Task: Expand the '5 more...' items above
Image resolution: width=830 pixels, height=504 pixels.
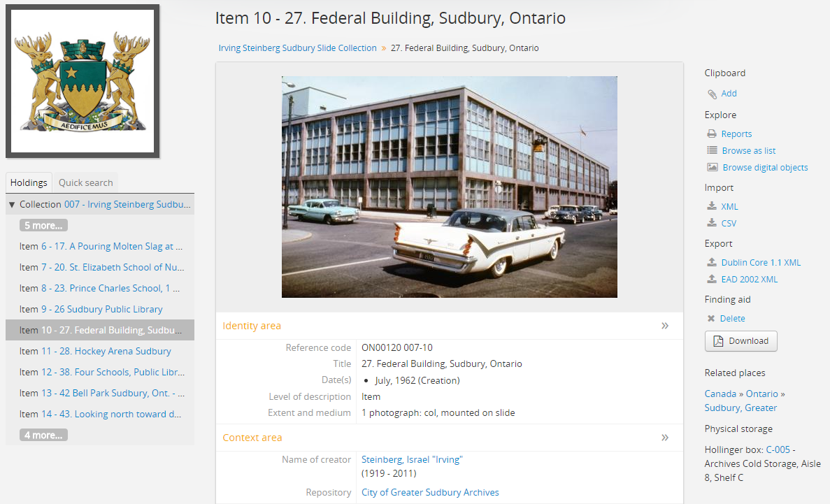Action: (x=43, y=225)
